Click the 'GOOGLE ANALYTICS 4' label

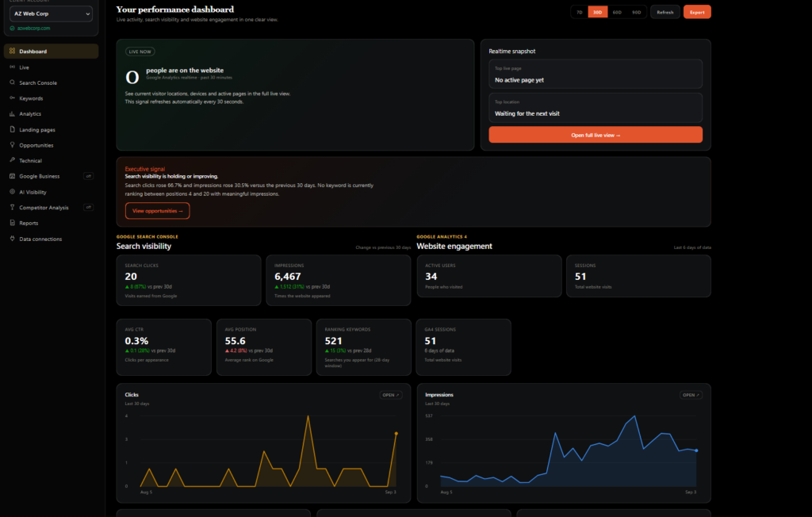click(x=442, y=237)
